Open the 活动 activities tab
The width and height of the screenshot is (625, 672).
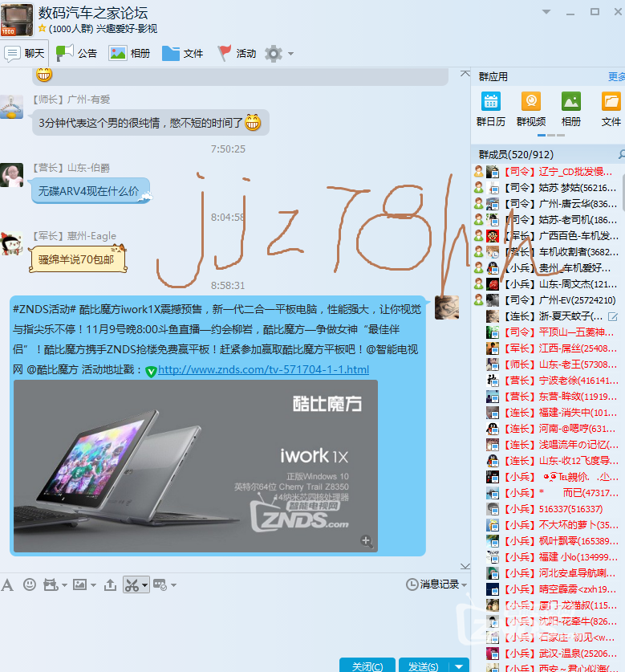point(237,54)
